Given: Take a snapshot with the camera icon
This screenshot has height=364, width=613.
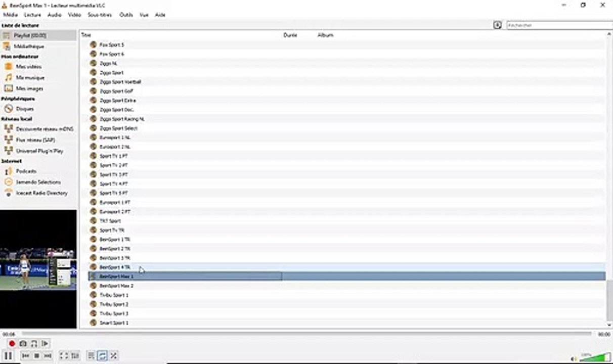Looking at the screenshot, I should [x=23, y=344].
